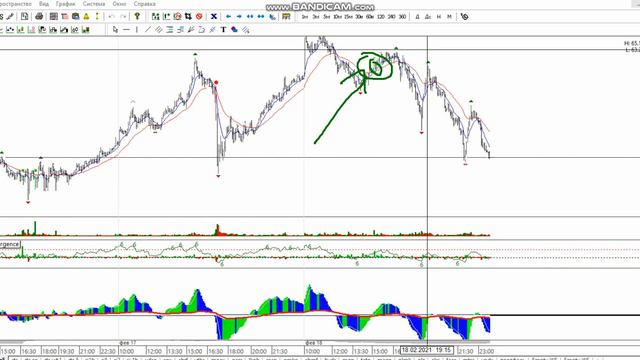Switch chart to 15m timeframe
640x360 pixels.
click(x=348, y=17)
